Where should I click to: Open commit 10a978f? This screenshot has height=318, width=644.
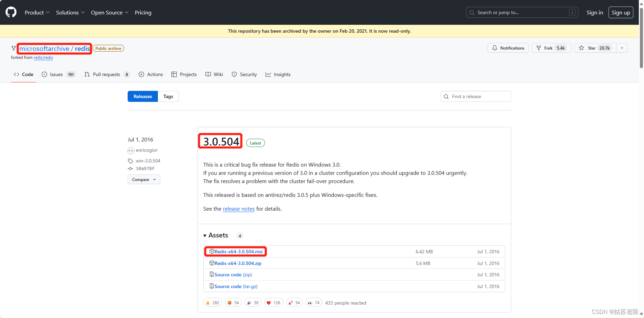(145, 168)
